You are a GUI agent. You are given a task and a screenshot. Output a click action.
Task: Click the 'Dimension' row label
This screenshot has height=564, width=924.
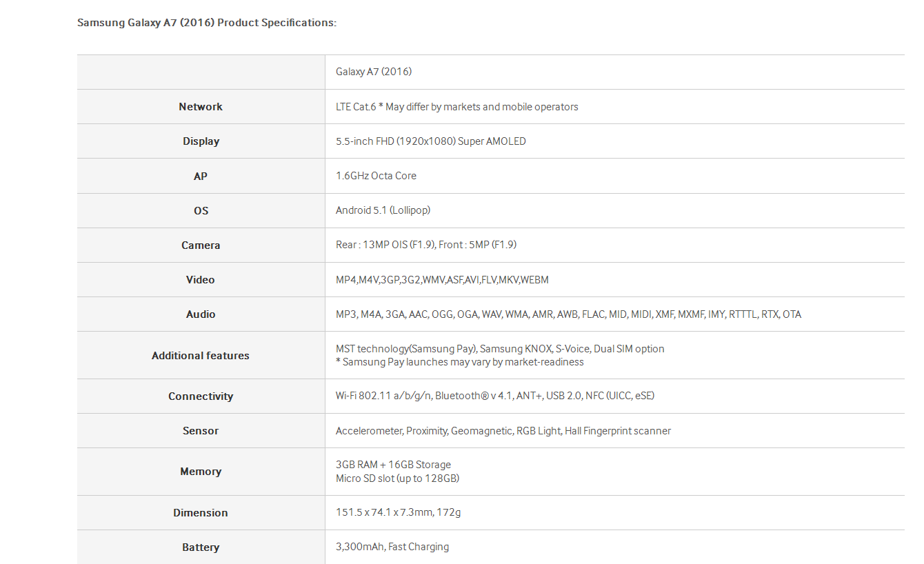pyautogui.click(x=201, y=513)
